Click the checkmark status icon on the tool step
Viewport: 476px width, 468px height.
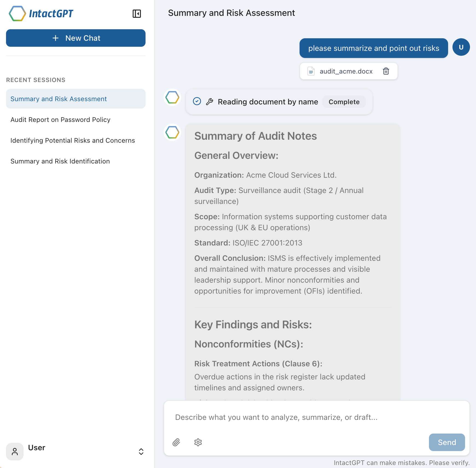[x=197, y=102]
